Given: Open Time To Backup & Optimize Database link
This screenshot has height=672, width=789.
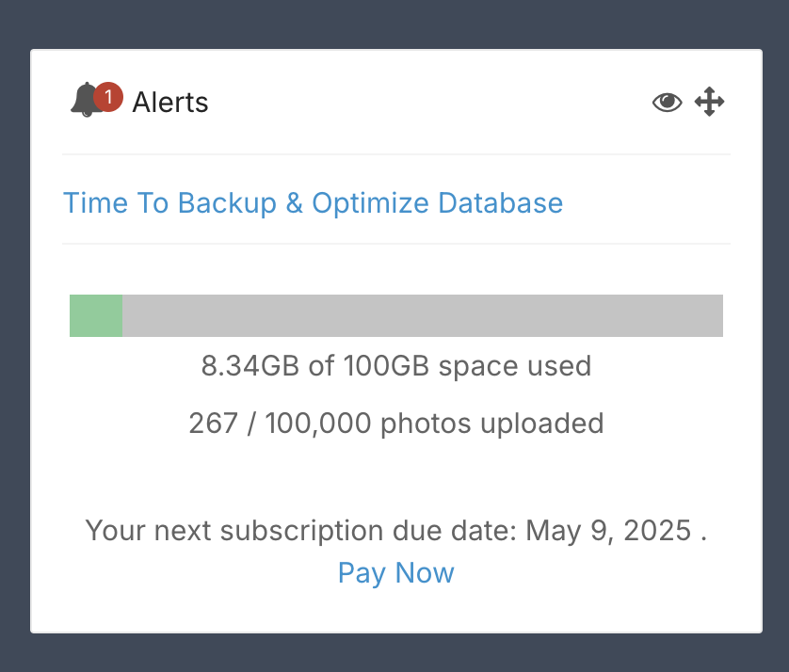Looking at the screenshot, I should [x=313, y=203].
